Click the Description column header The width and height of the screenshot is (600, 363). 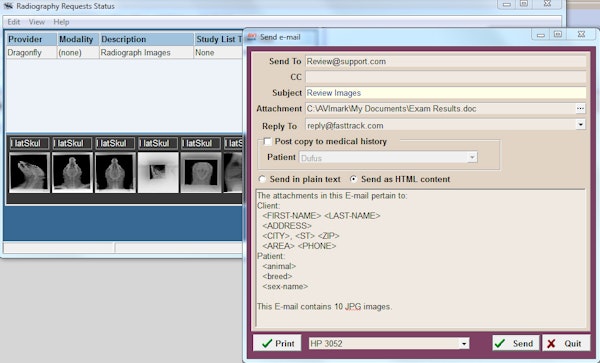pyautogui.click(x=147, y=39)
